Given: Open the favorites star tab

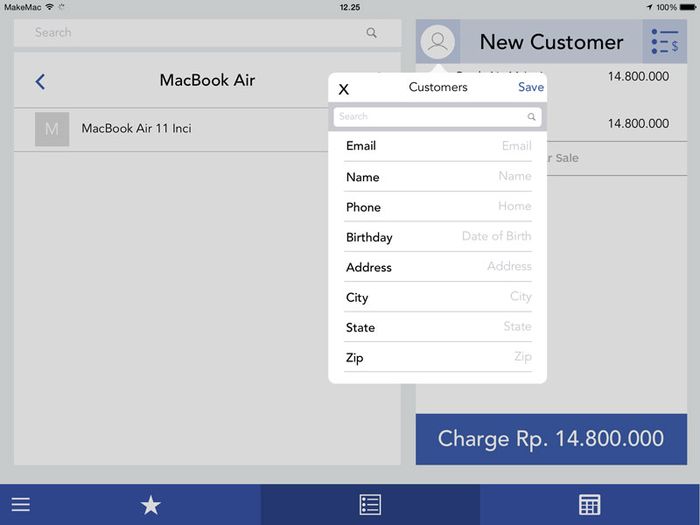Looking at the screenshot, I should (x=150, y=505).
